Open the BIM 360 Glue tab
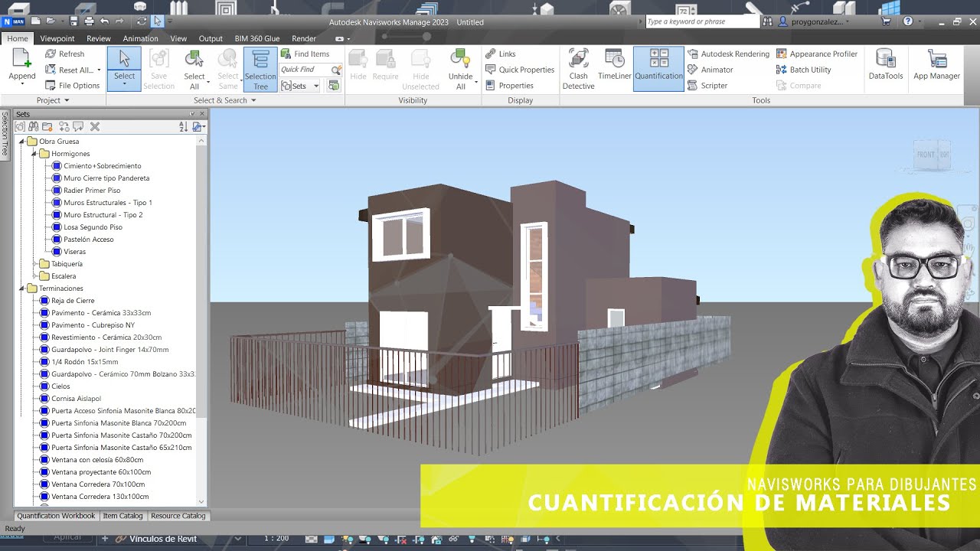The width and height of the screenshot is (980, 551). [259, 38]
